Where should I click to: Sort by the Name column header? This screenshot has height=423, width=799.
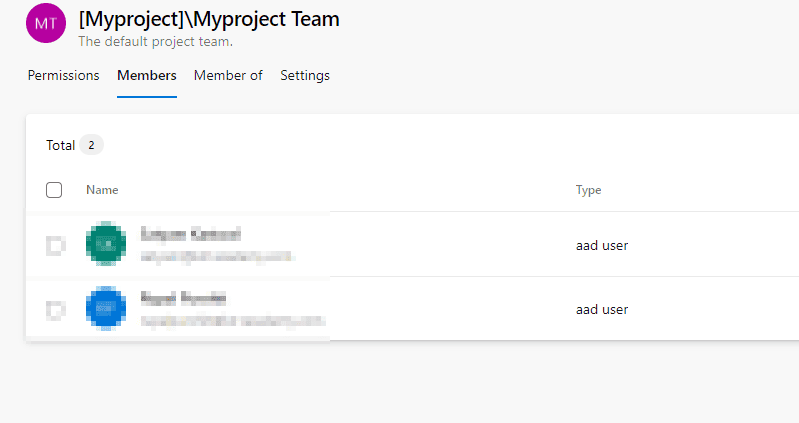coord(102,190)
